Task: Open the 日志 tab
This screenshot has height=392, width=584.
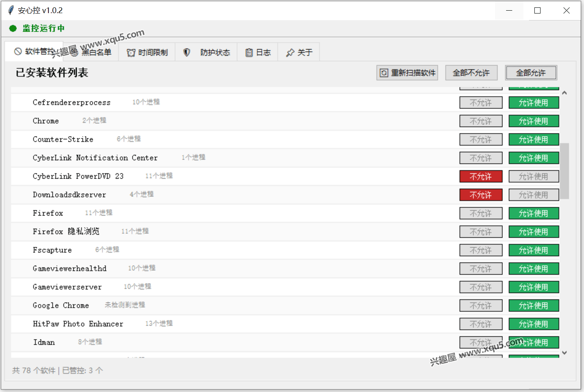Action: click(x=258, y=52)
